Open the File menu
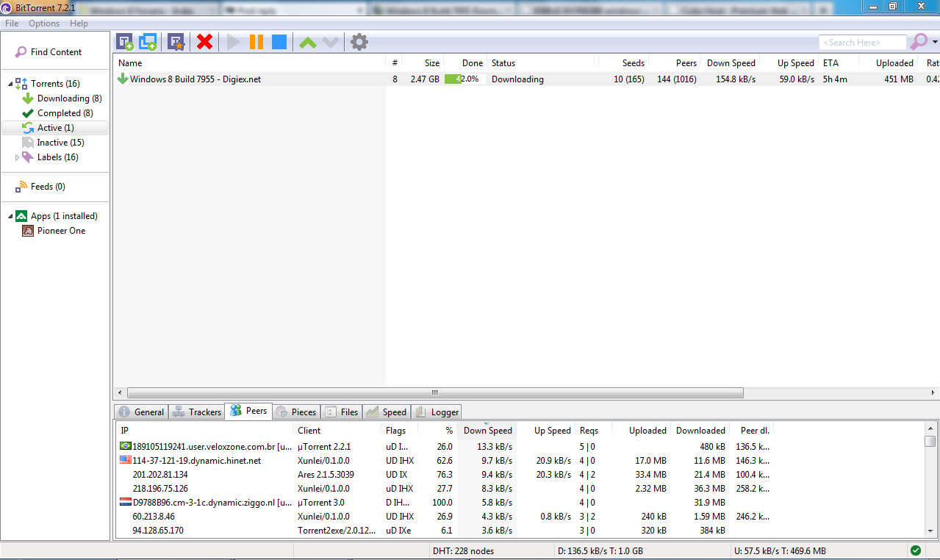The height and width of the screenshot is (560, 940). point(12,24)
